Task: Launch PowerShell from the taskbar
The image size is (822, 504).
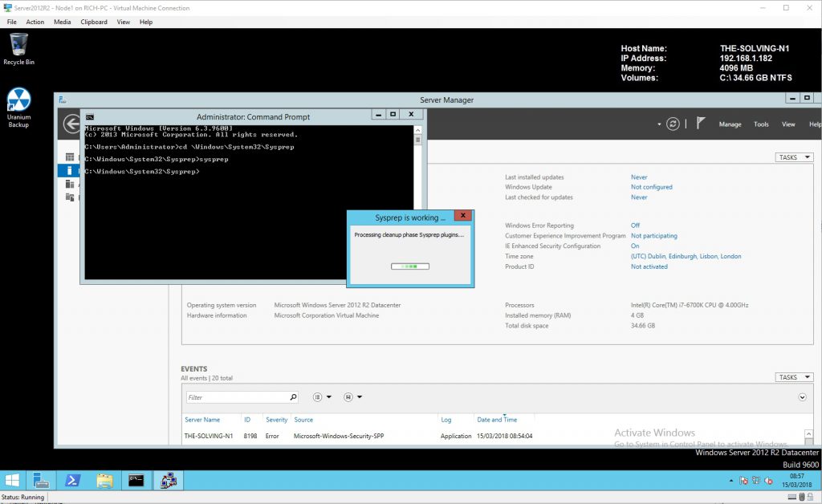Action: click(72, 480)
